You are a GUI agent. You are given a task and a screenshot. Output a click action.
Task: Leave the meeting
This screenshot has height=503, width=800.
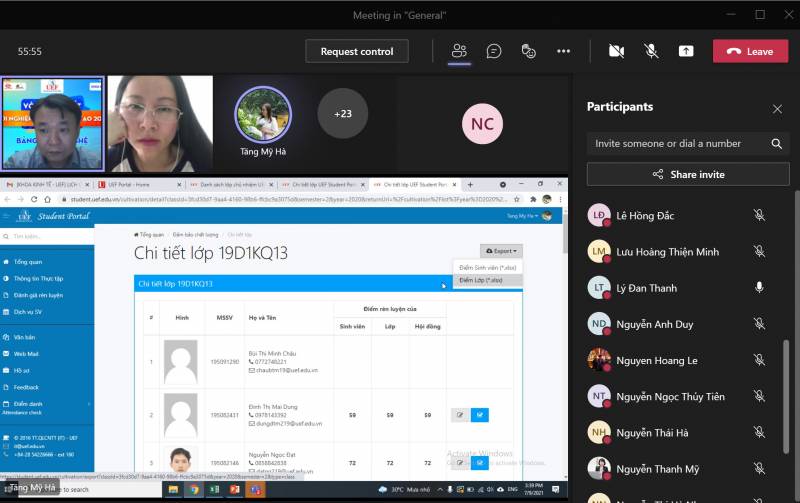pos(750,51)
